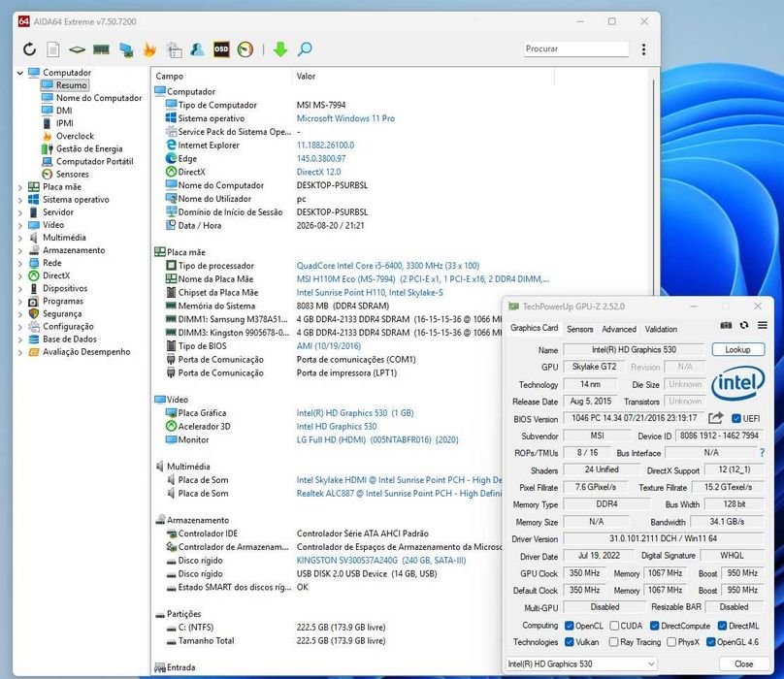Image resolution: width=784 pixels, height=679 pixels.
Task: Expand the Placa mãe tree node
Action: click(x=20, y=187)
